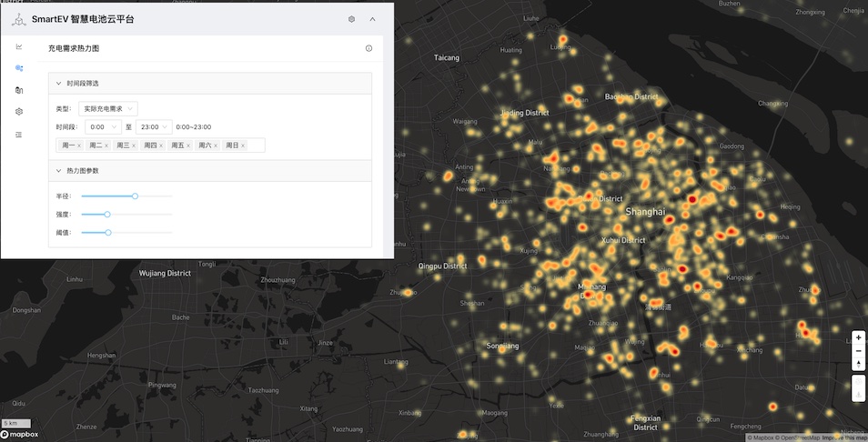Image resolution: width=868 pixels, height=442 pixels.
Task: Click empty area of weekday tag input
Action: point(257,146)
